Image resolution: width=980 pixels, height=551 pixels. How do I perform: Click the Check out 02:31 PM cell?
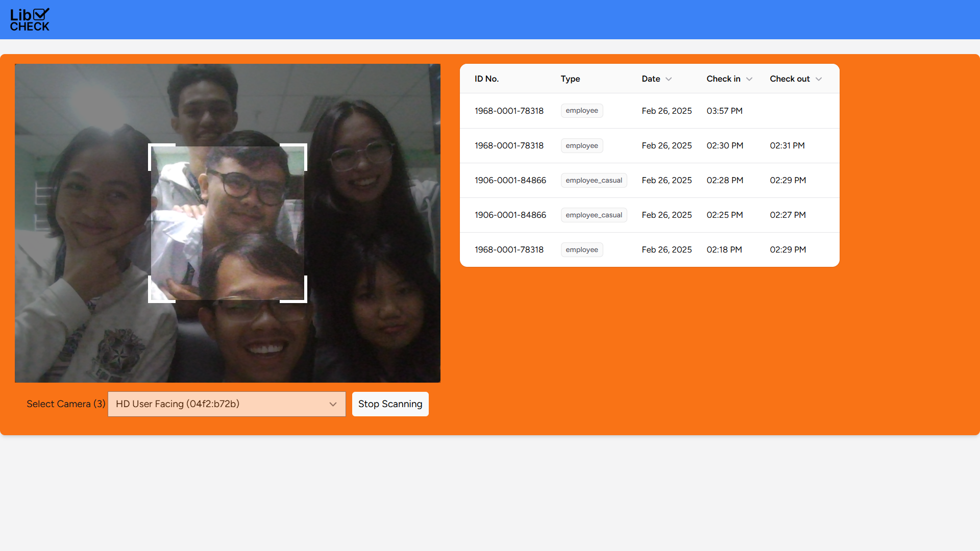[x=787, y=145]
